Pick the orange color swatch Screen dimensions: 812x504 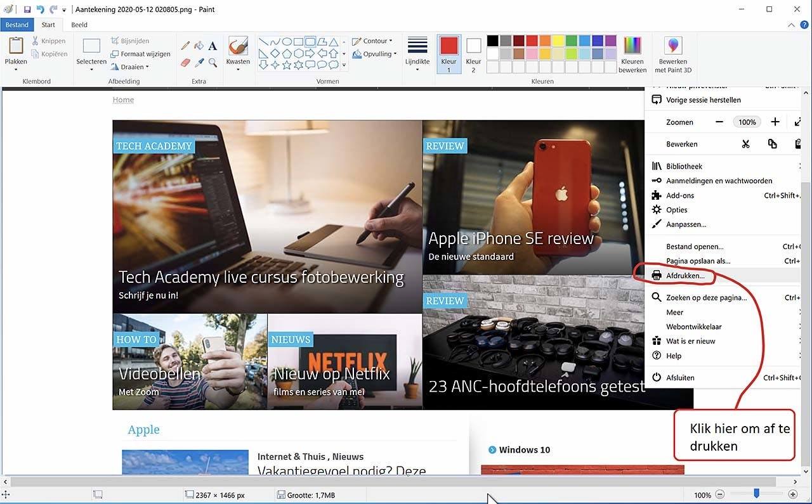545,41
